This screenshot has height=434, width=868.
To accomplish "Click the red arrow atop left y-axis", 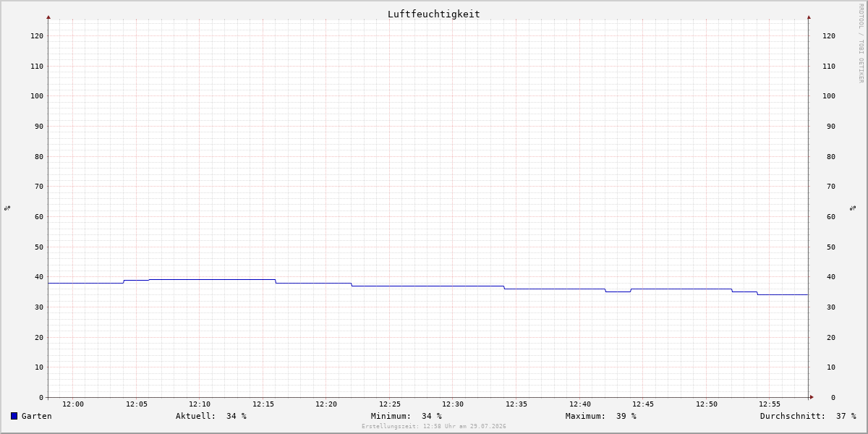I will point(48,17).
